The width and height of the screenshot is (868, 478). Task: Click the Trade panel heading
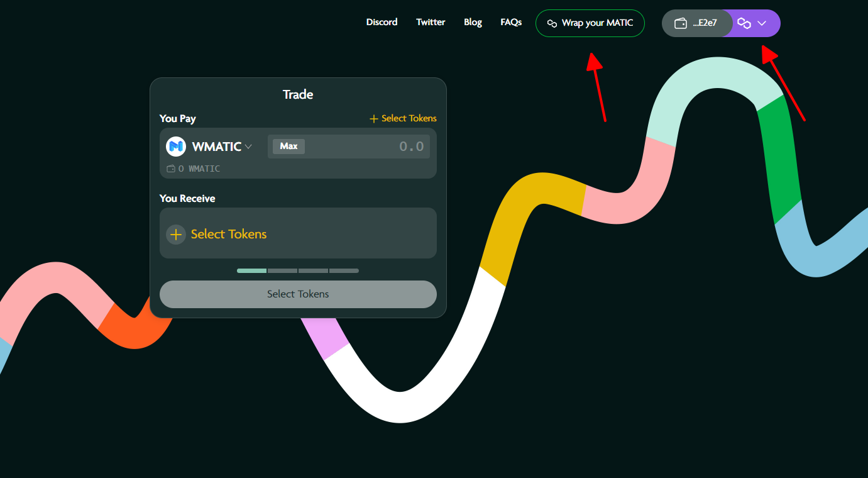pos(298,94)
